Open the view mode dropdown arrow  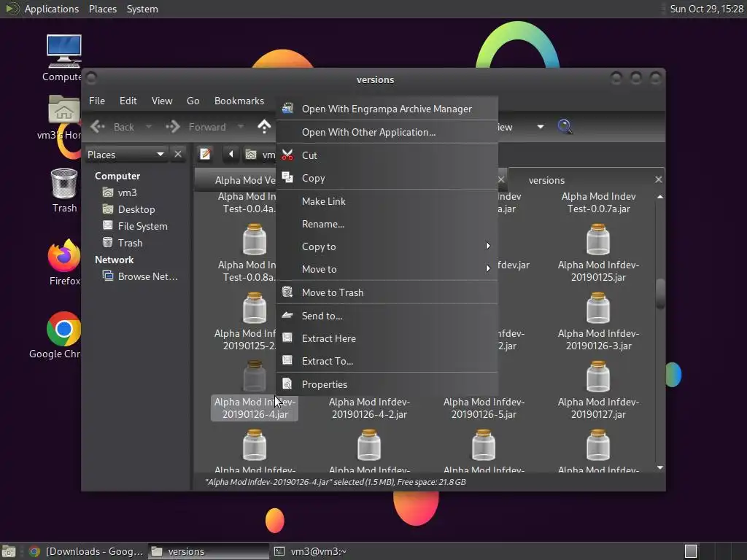541,127
